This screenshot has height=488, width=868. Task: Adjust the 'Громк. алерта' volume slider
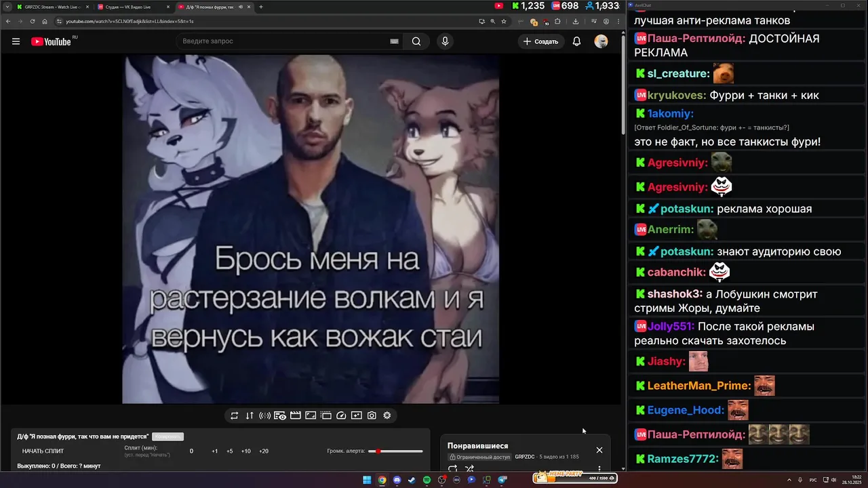tap(395, 451)
